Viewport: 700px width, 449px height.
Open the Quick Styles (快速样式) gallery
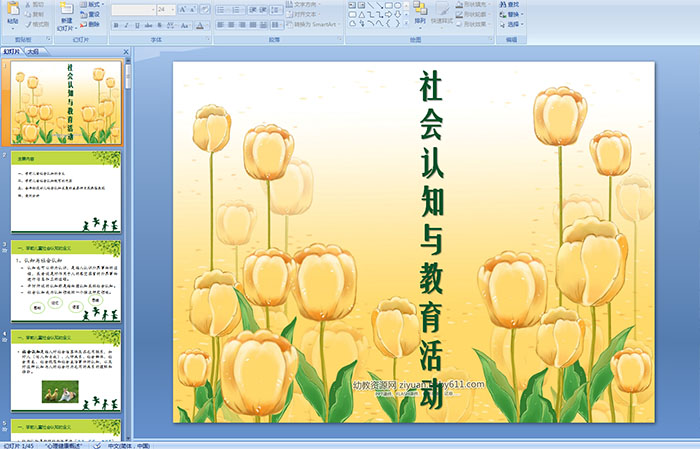click(442, 13)
